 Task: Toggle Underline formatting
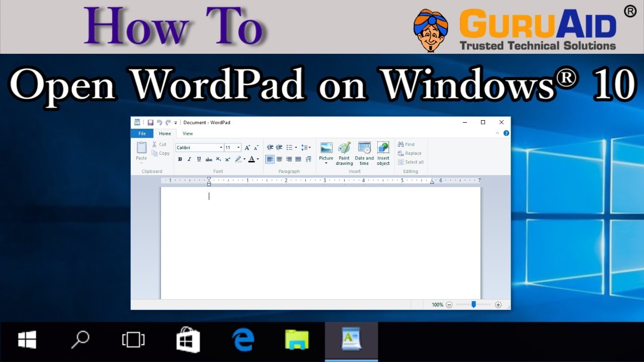[199, 159]
